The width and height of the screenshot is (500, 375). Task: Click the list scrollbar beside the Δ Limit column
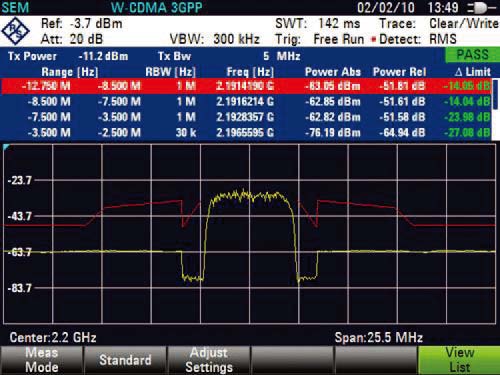click(495, 94)
